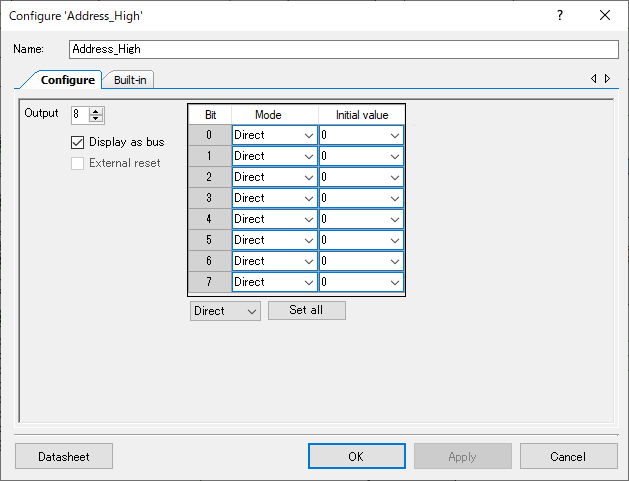Open the Direct dropdown beside Set all
629x481 pixels.
click(x=225, y=311)
